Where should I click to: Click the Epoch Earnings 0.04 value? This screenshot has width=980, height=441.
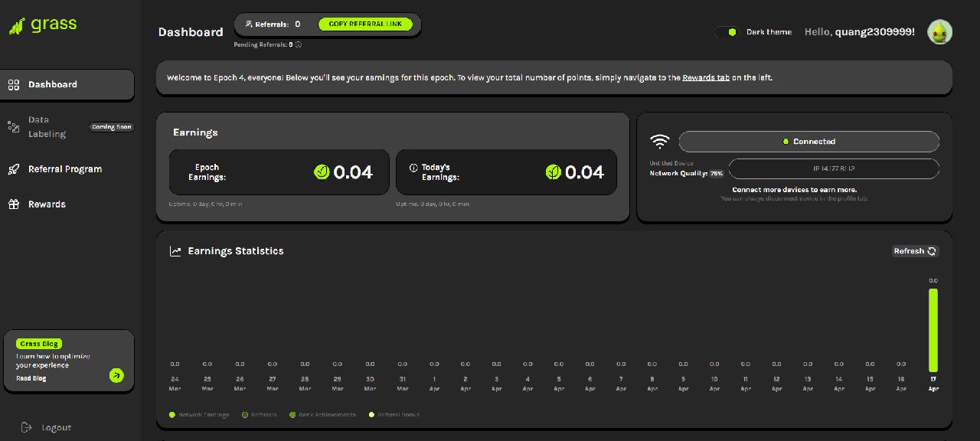tap(353, 172)
